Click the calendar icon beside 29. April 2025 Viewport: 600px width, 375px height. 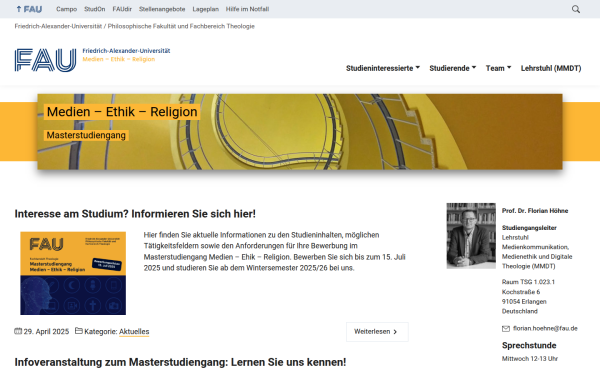coord(18,331)
